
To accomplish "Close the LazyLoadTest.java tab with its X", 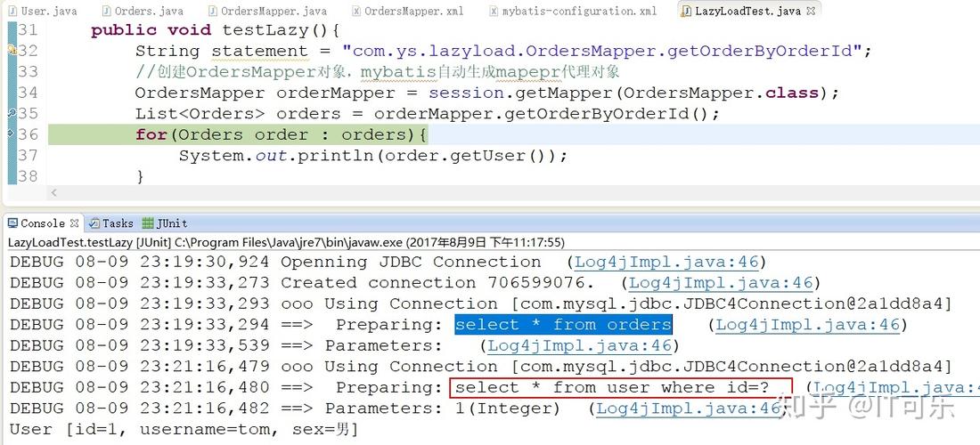I will (811, 12).
